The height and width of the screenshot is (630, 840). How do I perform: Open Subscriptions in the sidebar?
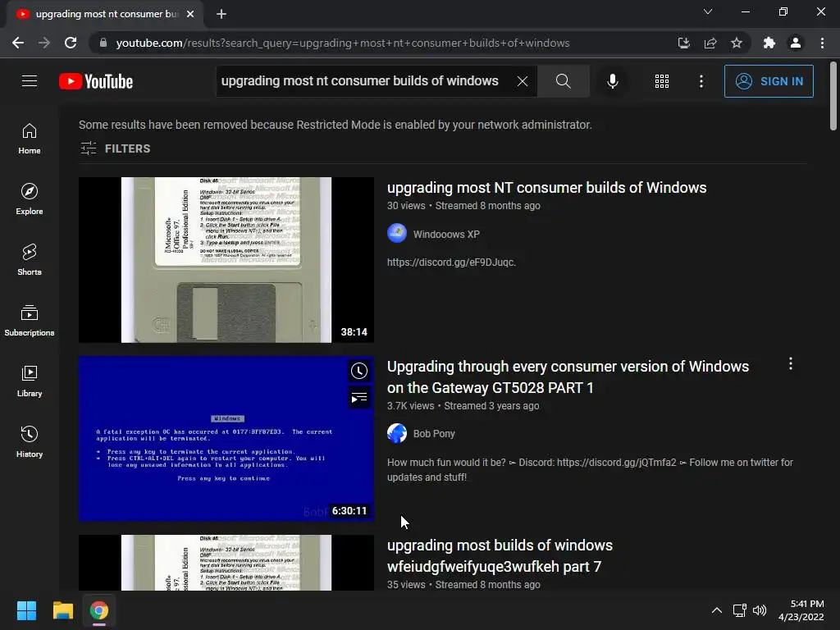point(30,321)
